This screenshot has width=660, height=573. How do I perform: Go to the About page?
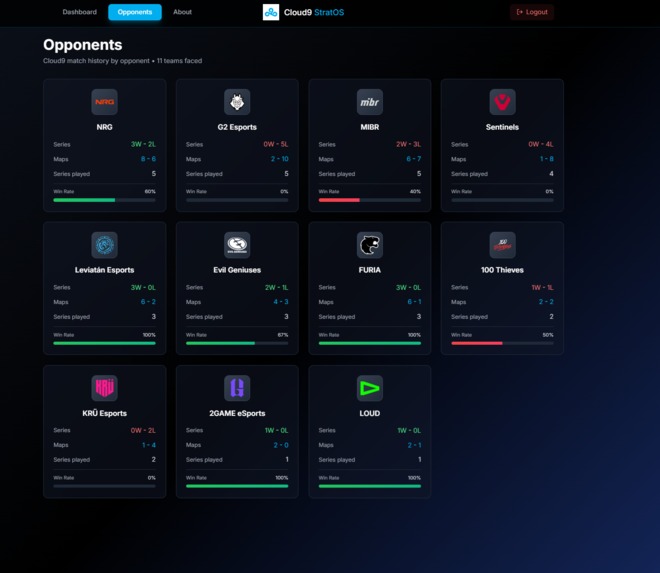(x=182, y=12)
